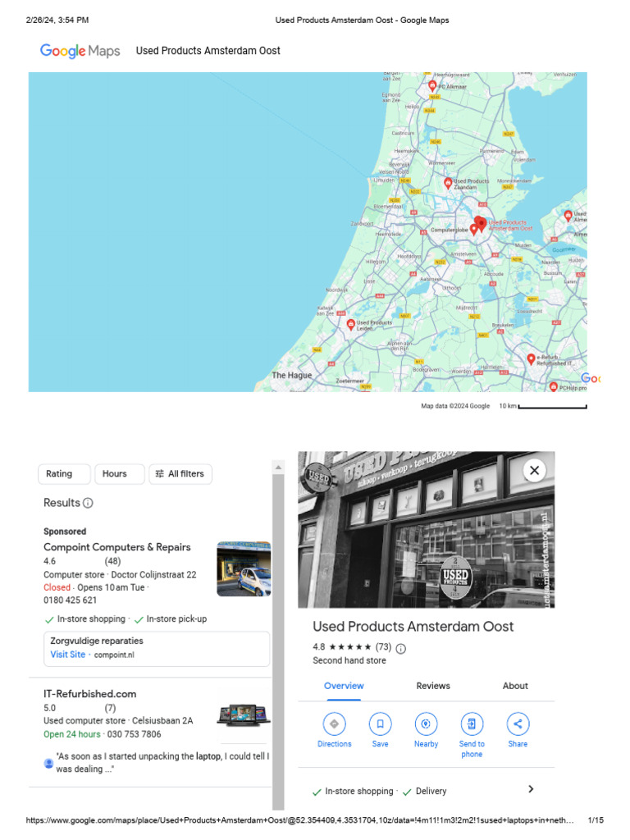630x840 pixels.
Task: Click the Sponsored label
Action: (x=65, y=532)
